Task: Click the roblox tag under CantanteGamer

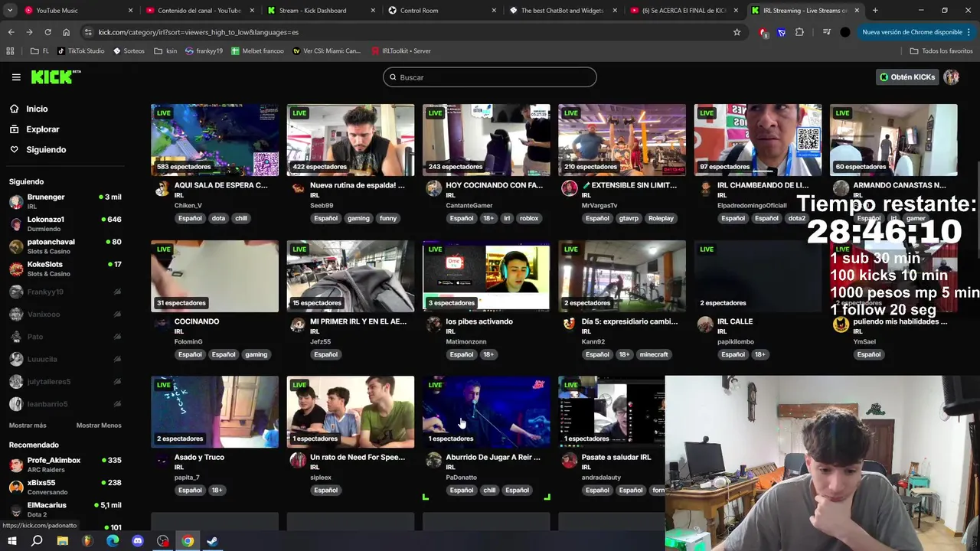Action: pyautogui.click(x=529, y=218)
